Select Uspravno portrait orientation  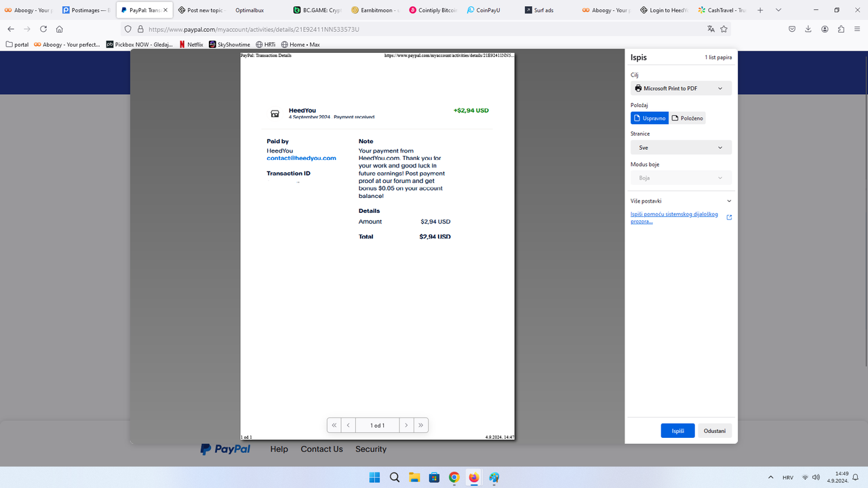coord(650,118)
